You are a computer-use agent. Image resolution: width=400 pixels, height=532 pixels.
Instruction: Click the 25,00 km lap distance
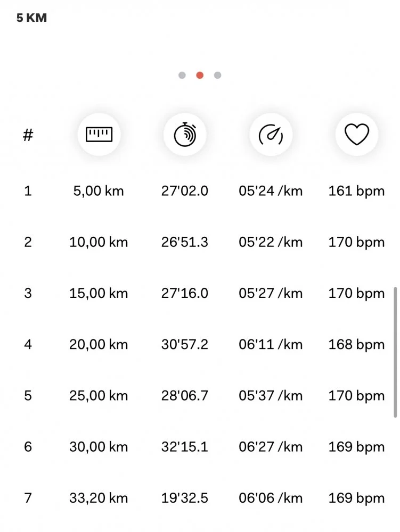(x=99, y=396)
